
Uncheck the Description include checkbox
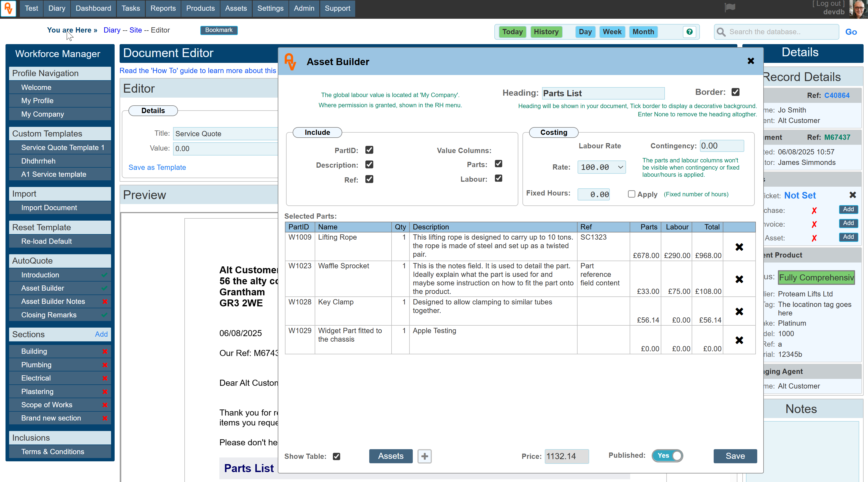(369, 165)
